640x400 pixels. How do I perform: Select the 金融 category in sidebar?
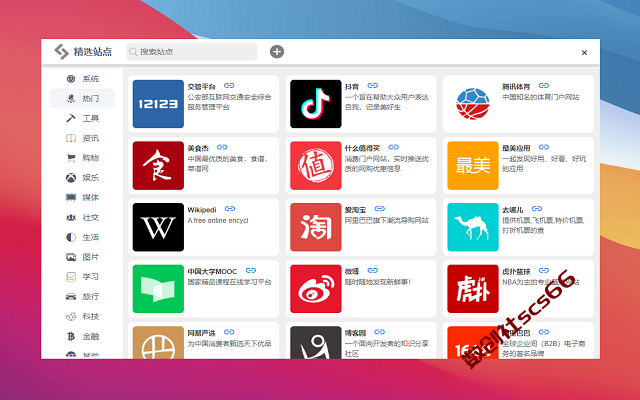click(82, 336)
